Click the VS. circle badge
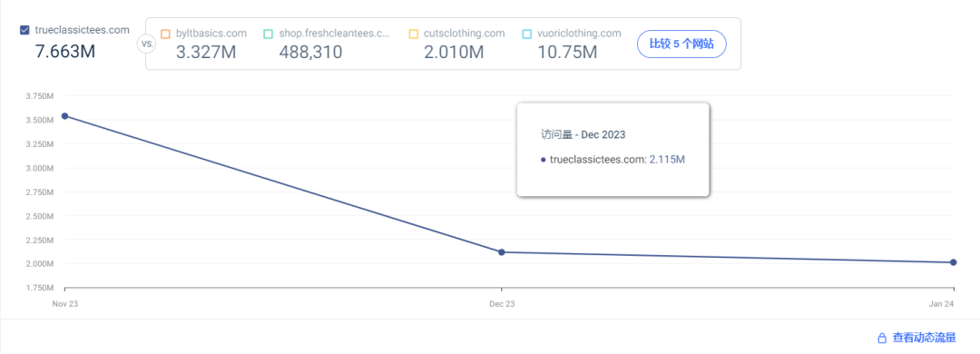Screen dimensions: 980x354 click(145, 44)
